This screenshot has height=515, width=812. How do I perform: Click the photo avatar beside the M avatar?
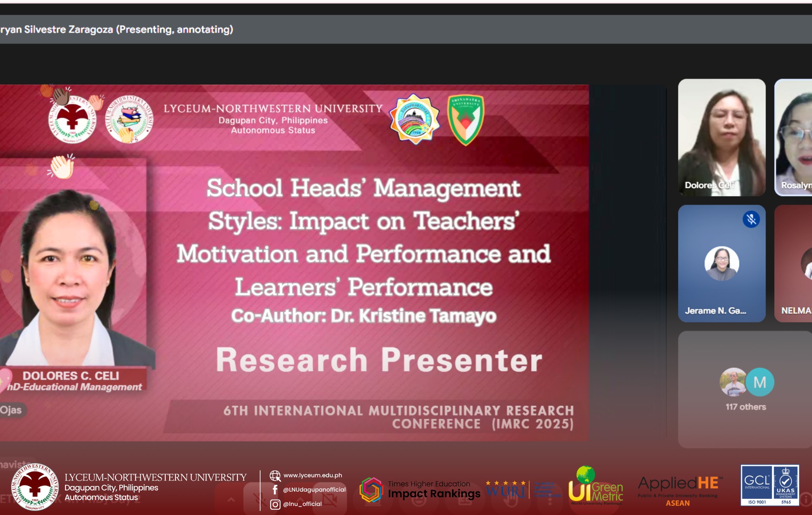click(733, 382)
